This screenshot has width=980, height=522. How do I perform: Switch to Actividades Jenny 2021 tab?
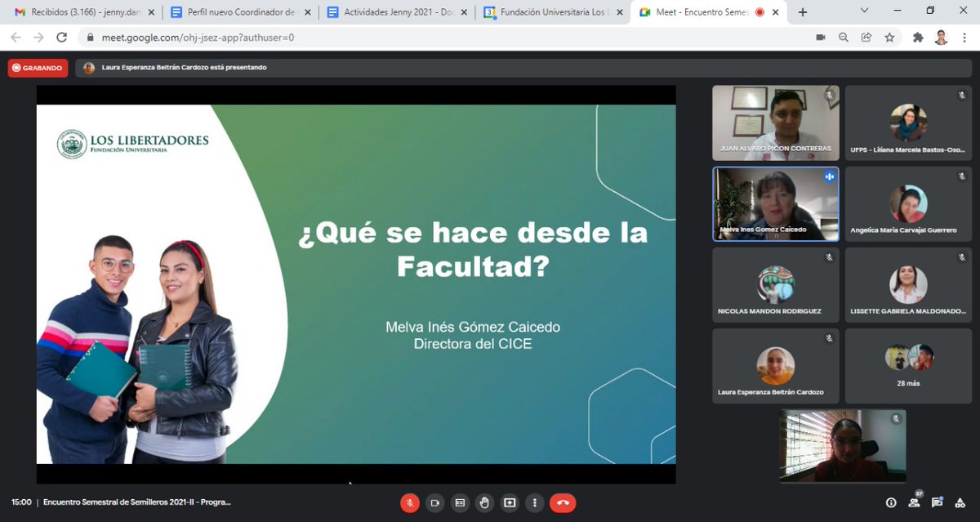[395, 12]
